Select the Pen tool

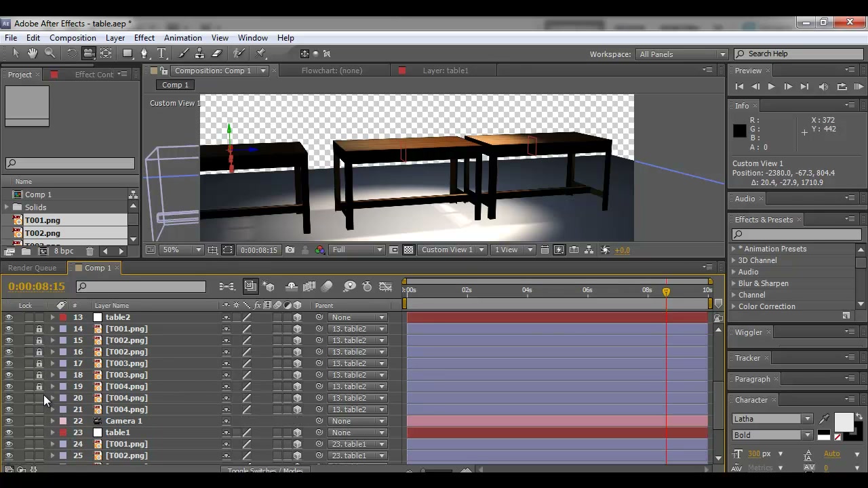[144, 53]
